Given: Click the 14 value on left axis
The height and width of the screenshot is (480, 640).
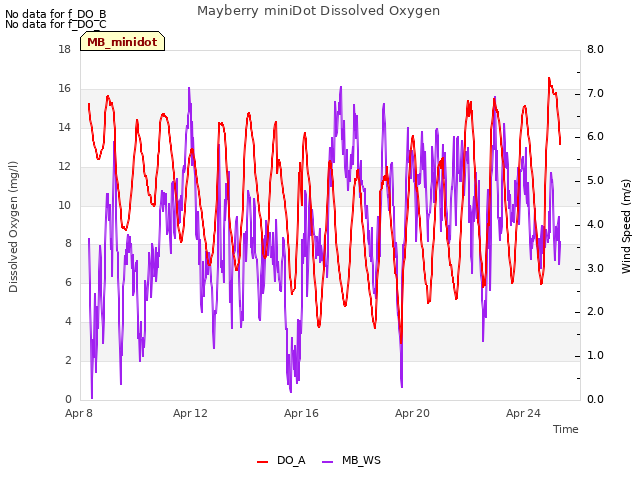Looking at the screenshot, I should click(x=64, y=127).
